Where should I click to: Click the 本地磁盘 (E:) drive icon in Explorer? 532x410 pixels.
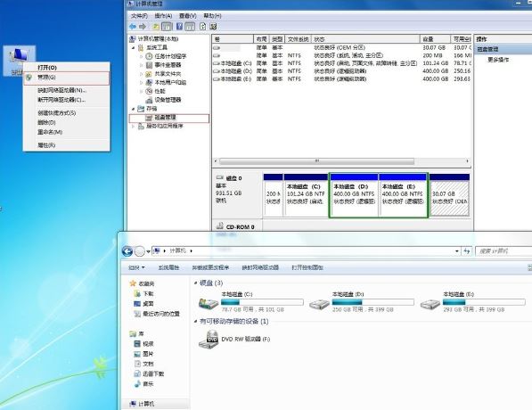[x=430, y=303]
